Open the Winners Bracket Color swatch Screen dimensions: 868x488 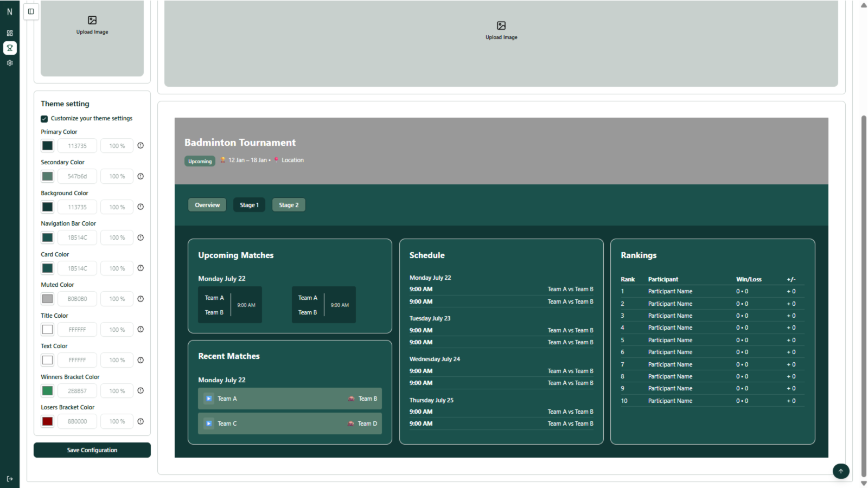click(48, 391)
